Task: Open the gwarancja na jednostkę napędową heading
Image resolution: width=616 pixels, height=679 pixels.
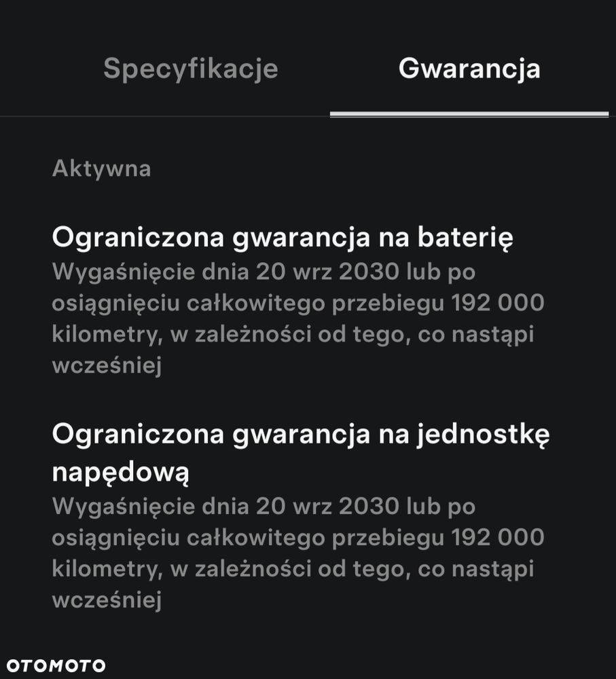Action: point(301,452)
